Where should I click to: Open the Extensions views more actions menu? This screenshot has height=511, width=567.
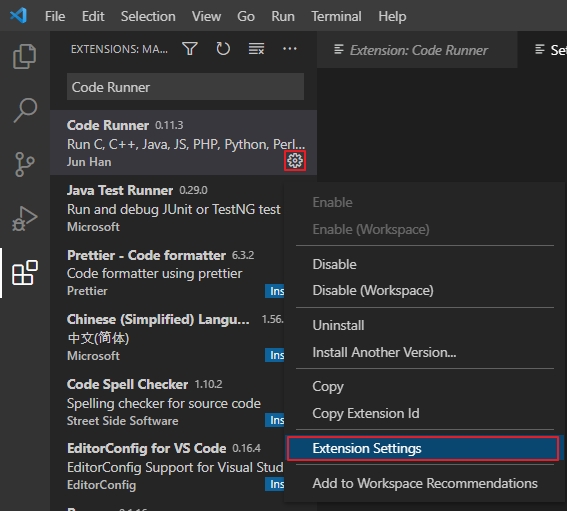290,48
